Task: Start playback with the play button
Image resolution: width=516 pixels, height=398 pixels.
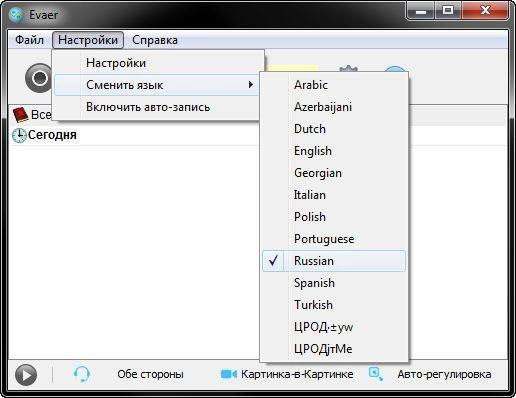Action: (26, 375)
